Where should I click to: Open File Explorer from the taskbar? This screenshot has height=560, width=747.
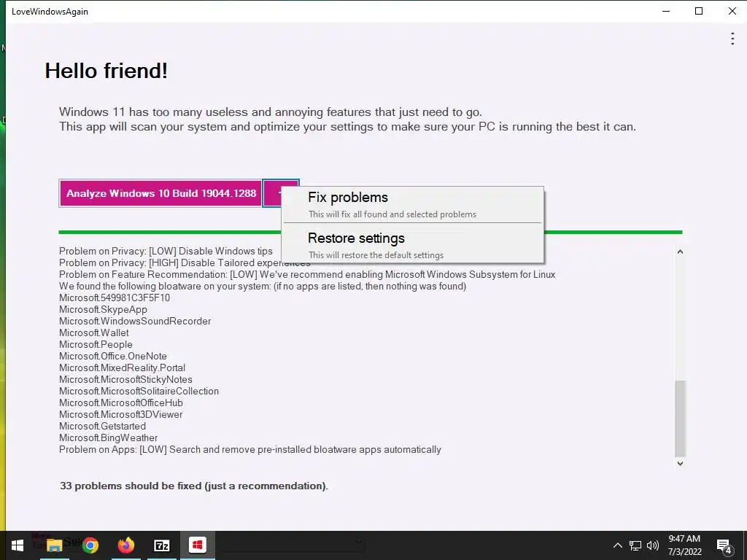(x=54, y=545)
